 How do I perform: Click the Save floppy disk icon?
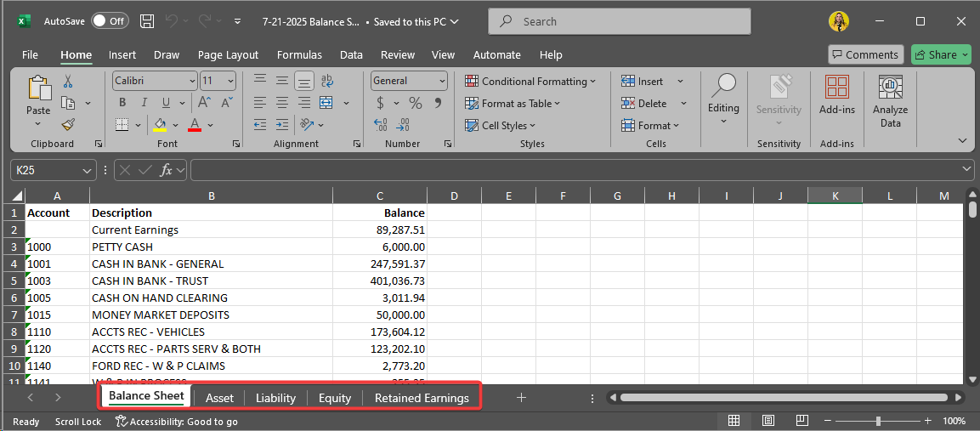coord(147,21)
